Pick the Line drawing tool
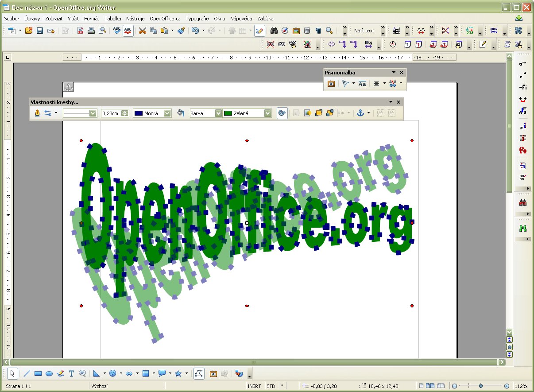Screen dimensions: 534x392 pyautogui.click(x=27, y=373)
